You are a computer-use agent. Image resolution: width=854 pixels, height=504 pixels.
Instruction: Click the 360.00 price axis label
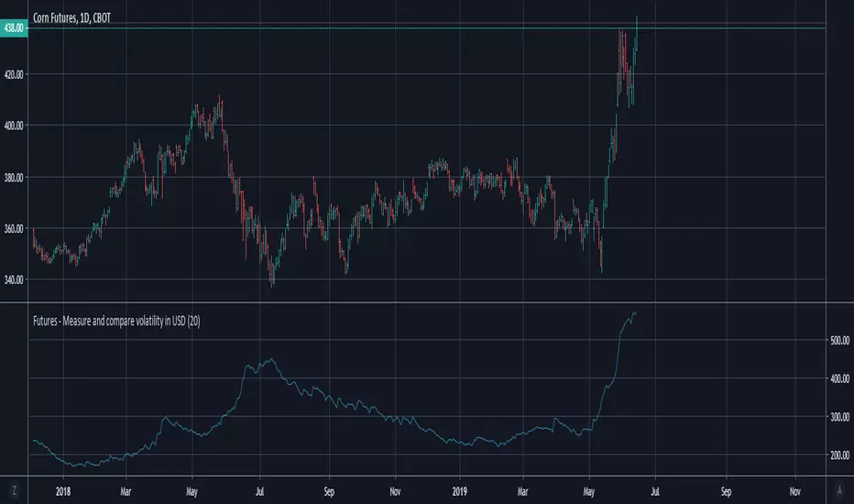pyautogui.click(x=14, y=228)
